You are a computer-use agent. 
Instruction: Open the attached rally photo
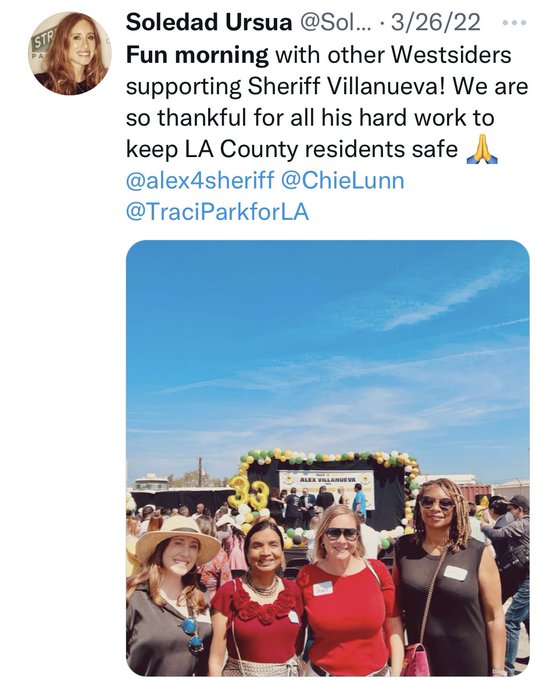[x=328, y=458]
